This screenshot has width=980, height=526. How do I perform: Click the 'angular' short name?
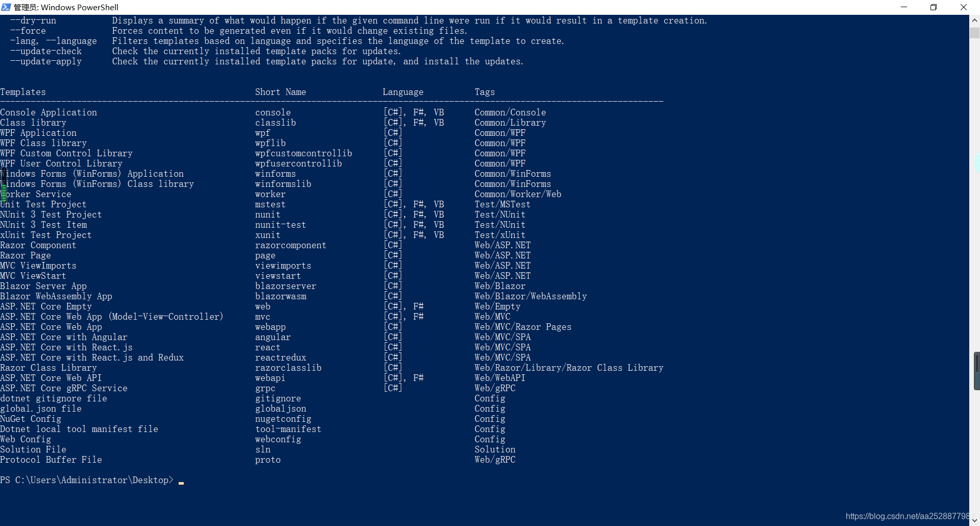tap(273, 337)
